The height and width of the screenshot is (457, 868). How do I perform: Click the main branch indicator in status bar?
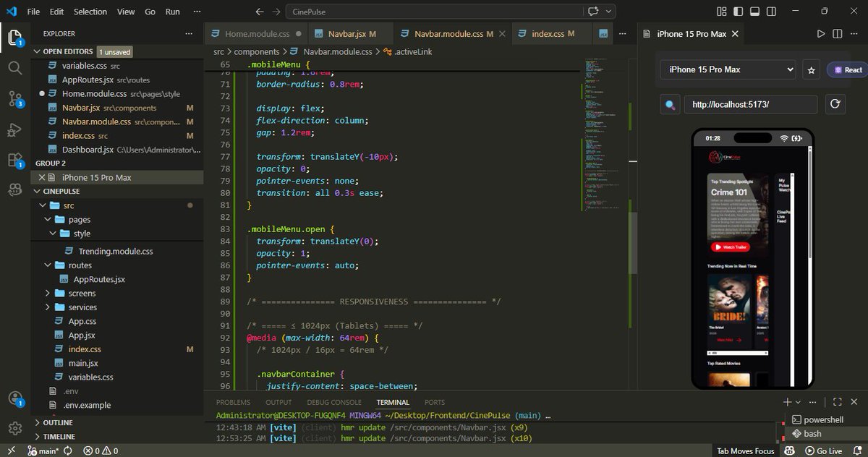click(43, 450)
